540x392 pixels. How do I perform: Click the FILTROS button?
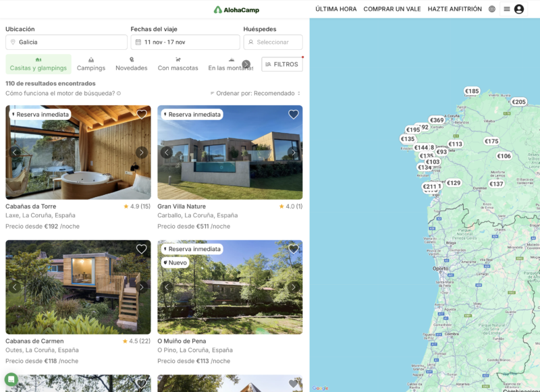(x=281, y=64)
